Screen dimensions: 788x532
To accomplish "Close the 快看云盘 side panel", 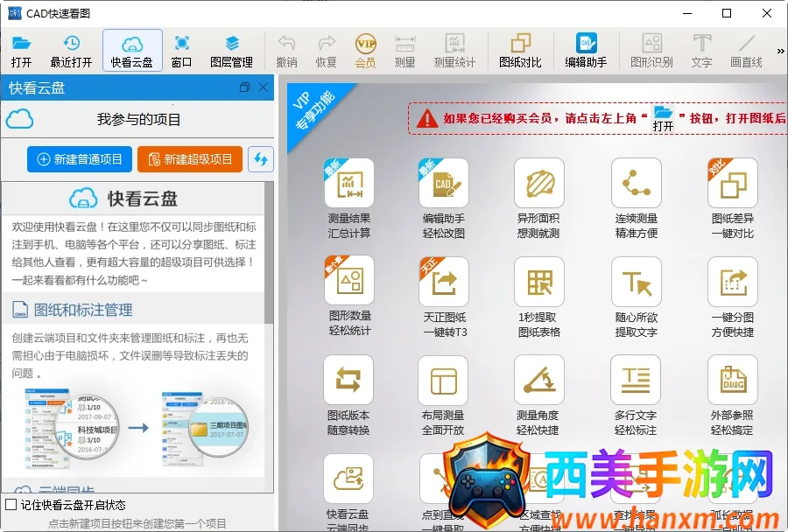I will (263, 87).
